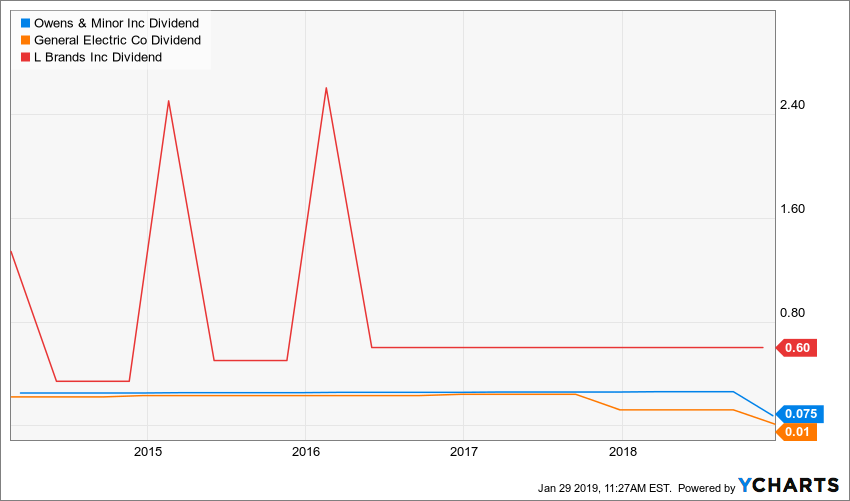850x501 pixels.
Task: Click the 'Jan 29 2019, 11:27AM EST.' timestamp
Action: pyautogui.click(x=605, y=488)
